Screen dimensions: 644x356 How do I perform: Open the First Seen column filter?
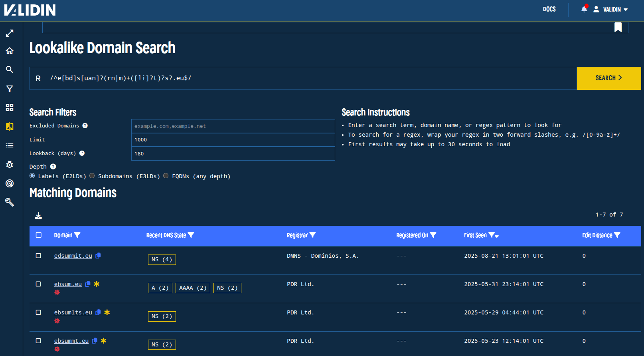pyautogui.click(x=492, y=235)
